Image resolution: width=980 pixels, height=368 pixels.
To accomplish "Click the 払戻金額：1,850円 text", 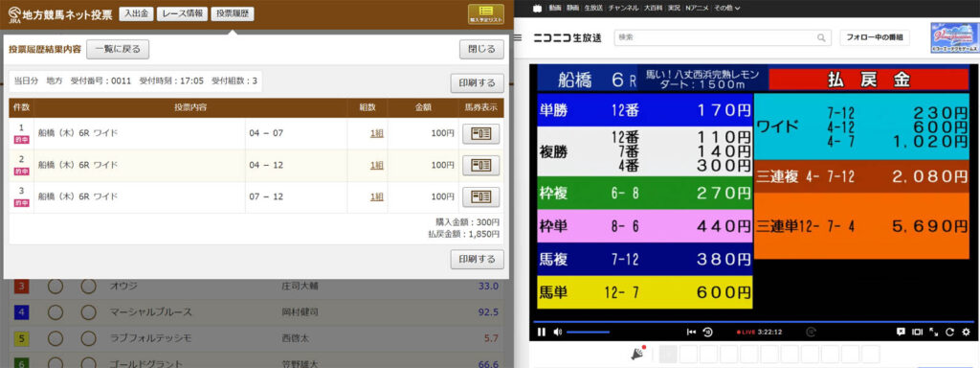I will [x=464, y=234].
